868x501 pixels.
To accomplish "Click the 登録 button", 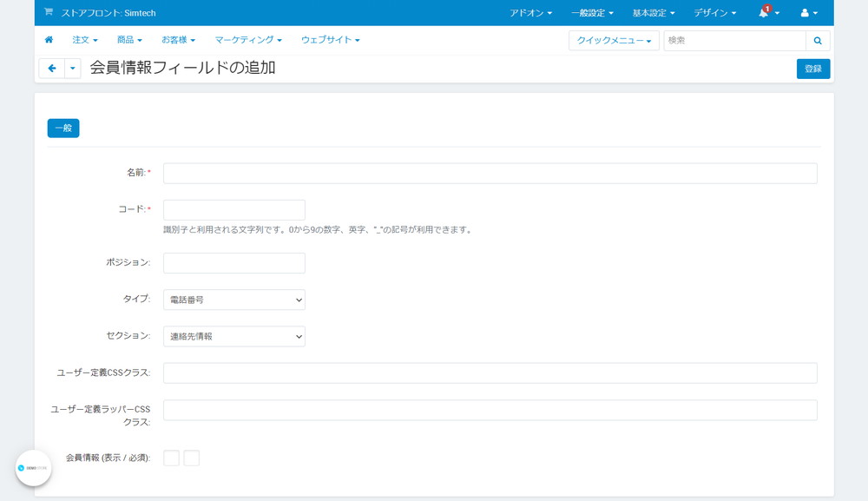I will 813,69.
